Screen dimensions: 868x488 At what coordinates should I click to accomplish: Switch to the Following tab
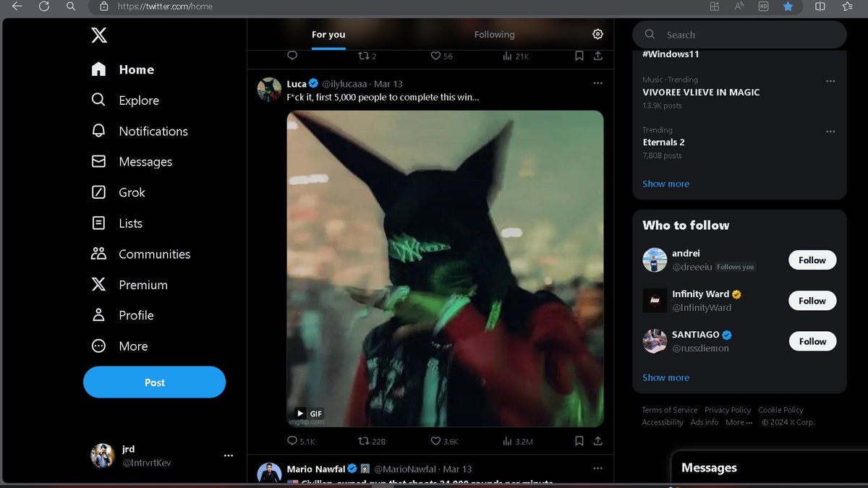495,35
